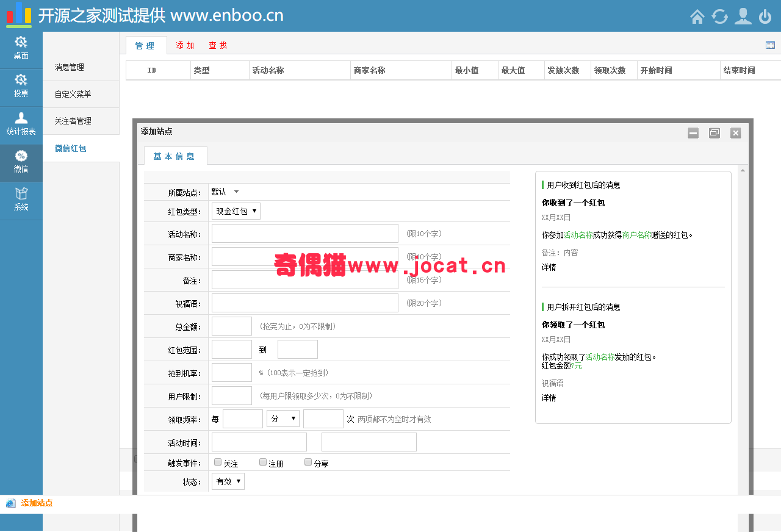Click the 活动时间 start date field
Screen dimensions: 781x532
click(259, 442)
